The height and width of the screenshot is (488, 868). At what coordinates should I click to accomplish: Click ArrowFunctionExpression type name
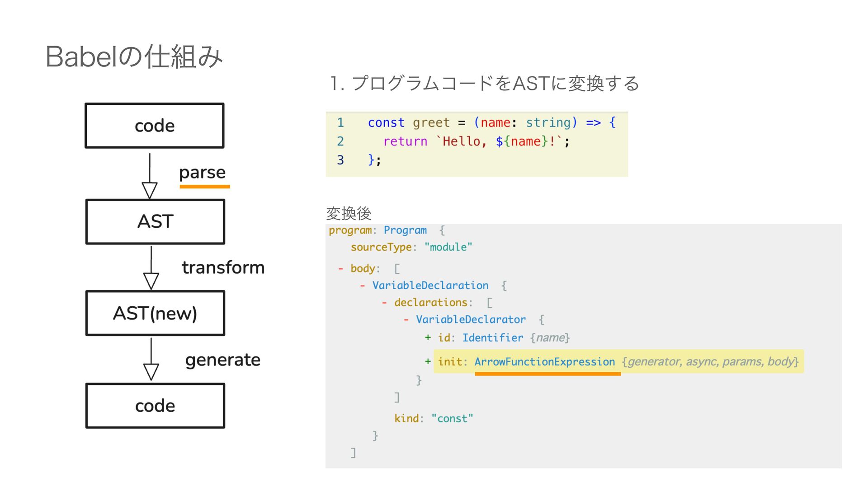click(545, 362)
